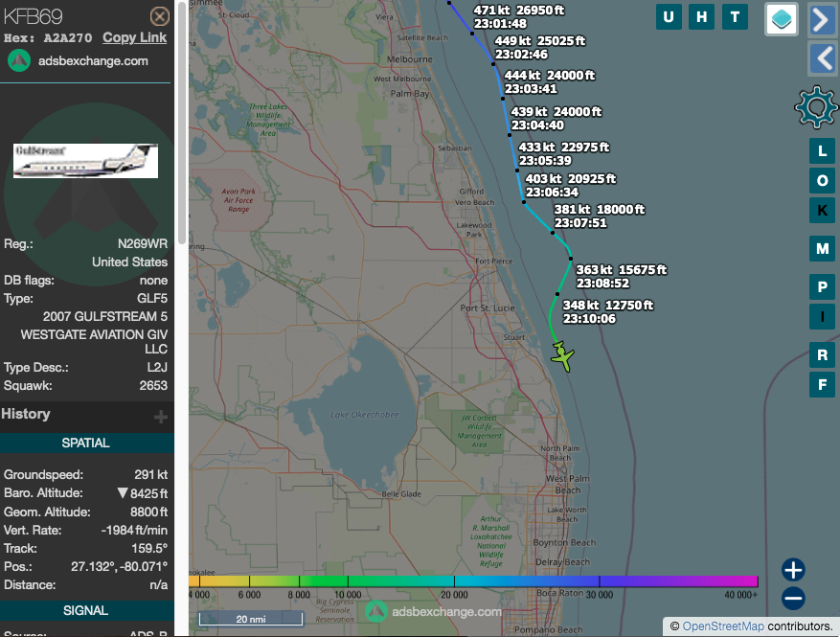Click track label 23:04:40
This screenshot has height=637, width=840.
coord(537,125)
